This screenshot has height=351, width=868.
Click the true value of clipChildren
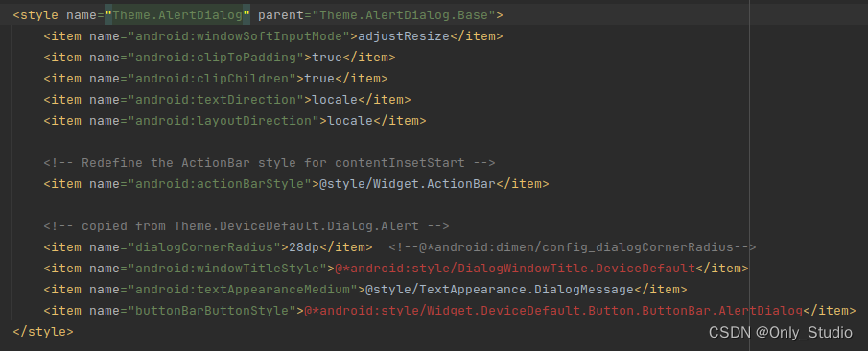(x=319, y=79)
